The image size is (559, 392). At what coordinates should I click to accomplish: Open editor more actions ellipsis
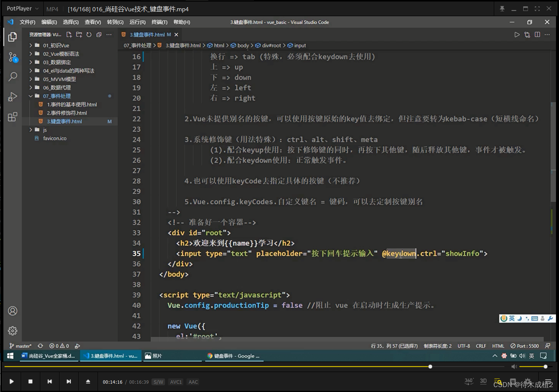(x=547, y=35)
